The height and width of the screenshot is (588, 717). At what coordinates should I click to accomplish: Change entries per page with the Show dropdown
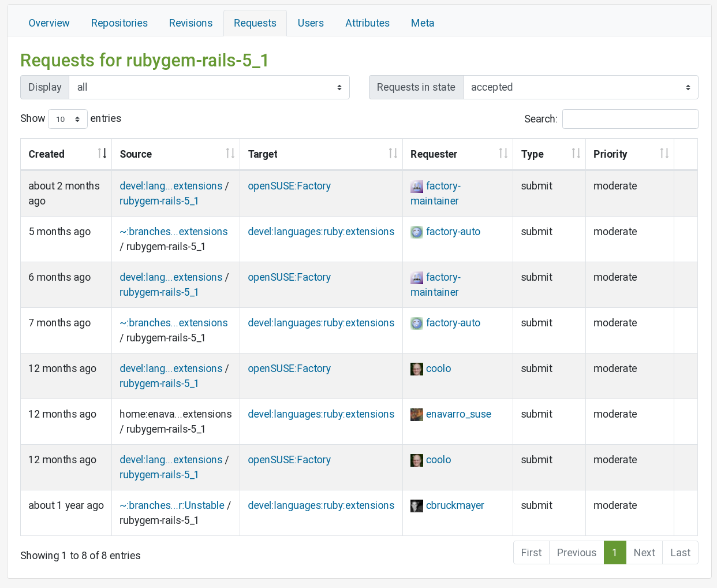point(68,118)
